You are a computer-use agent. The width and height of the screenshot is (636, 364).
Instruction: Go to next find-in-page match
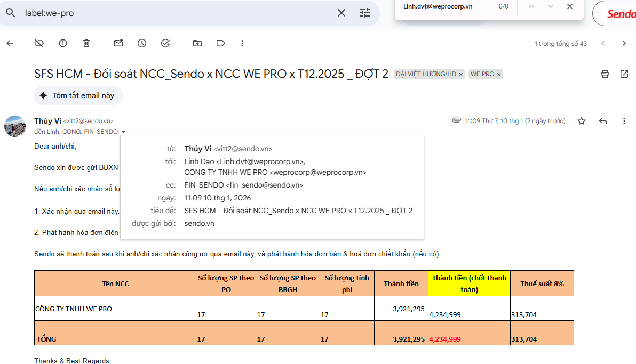click(551, 6)
